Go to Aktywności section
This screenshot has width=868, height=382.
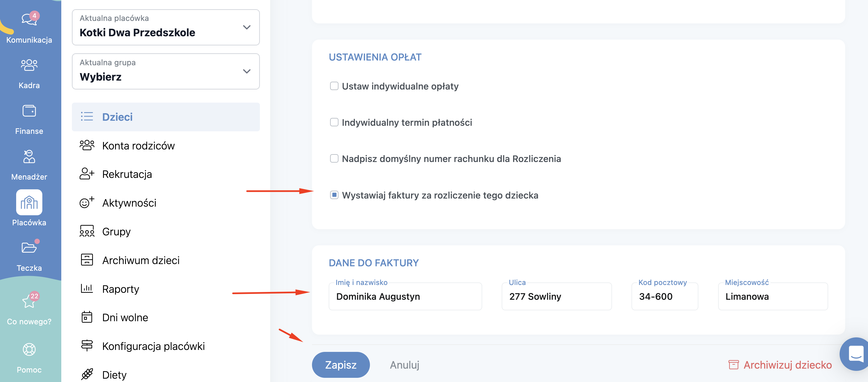pos(166,203)
